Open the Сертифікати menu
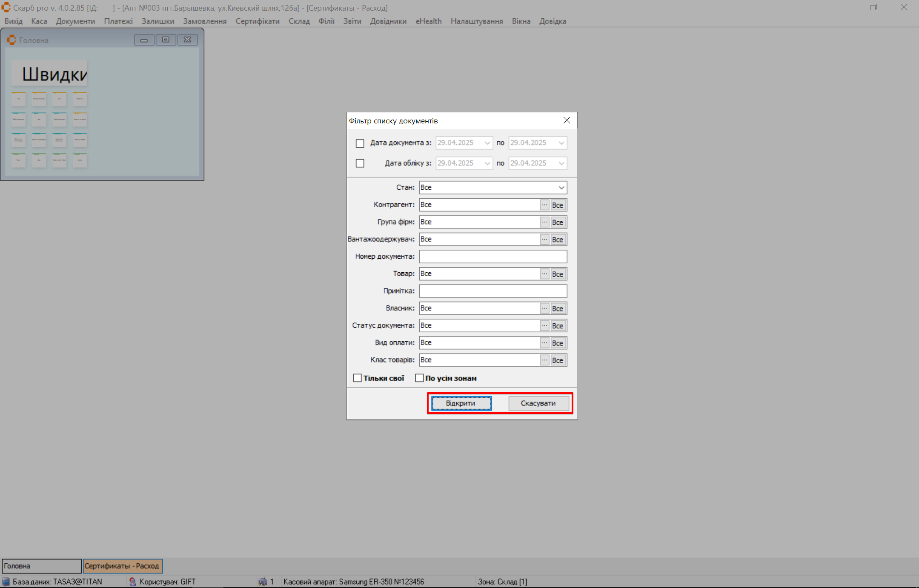Image resolution: width=919 pixels, height=588 pixels. [257, 21]
